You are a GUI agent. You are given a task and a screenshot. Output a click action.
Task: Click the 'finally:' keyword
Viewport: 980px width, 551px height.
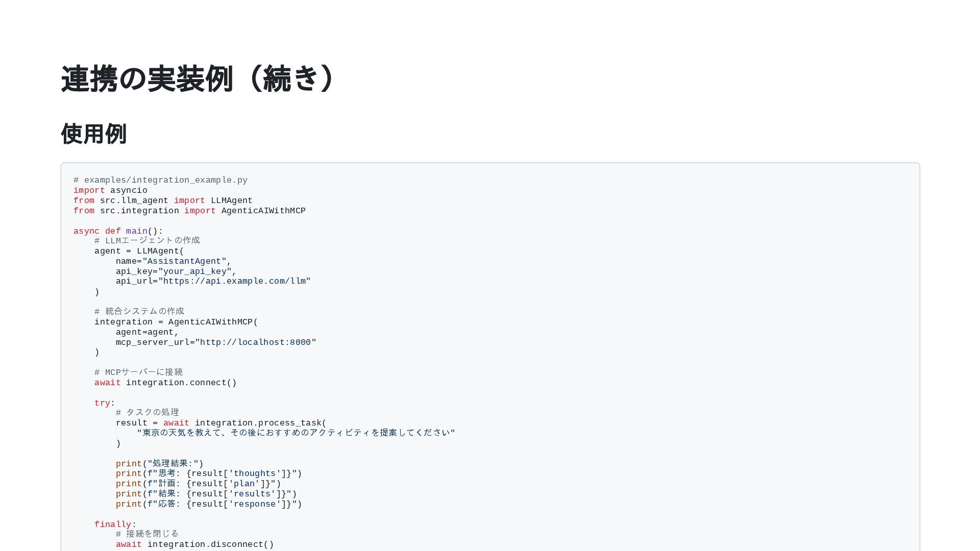pos(113,524)
